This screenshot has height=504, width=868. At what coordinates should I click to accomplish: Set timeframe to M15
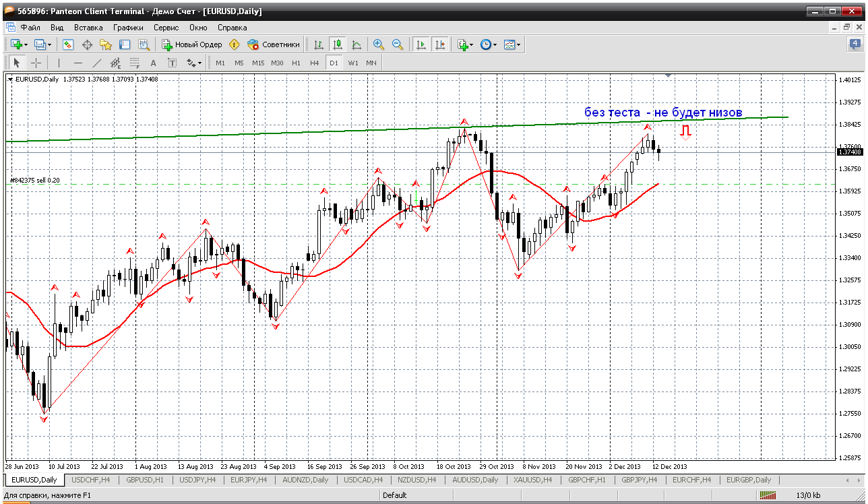click(x=258, y=63)
